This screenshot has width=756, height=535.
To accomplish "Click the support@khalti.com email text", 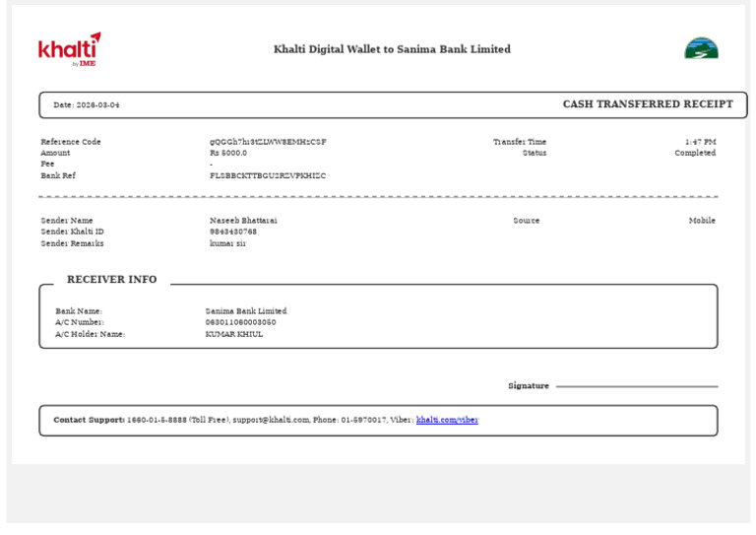I will click(271, 420).
